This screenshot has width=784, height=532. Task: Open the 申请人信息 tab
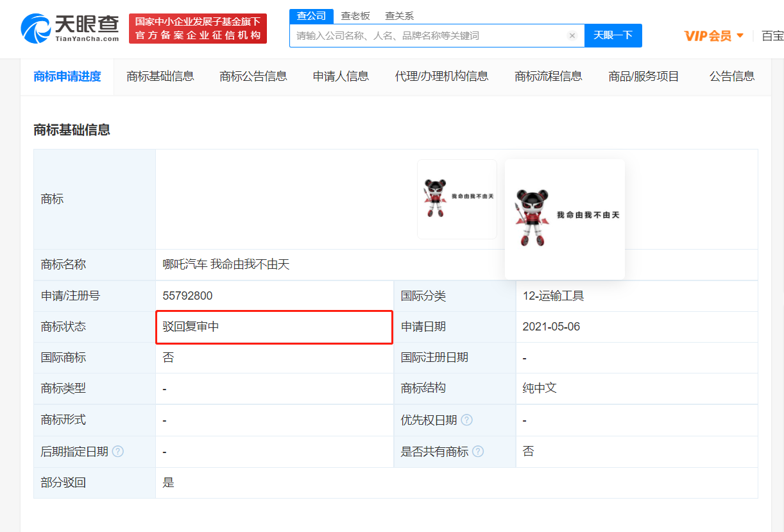click(341, 76)
